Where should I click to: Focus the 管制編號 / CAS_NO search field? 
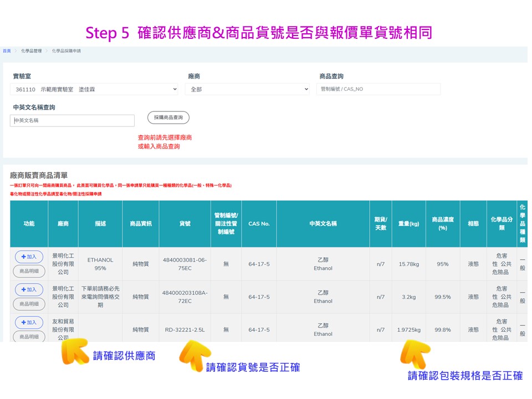click(x=378, y=89)
